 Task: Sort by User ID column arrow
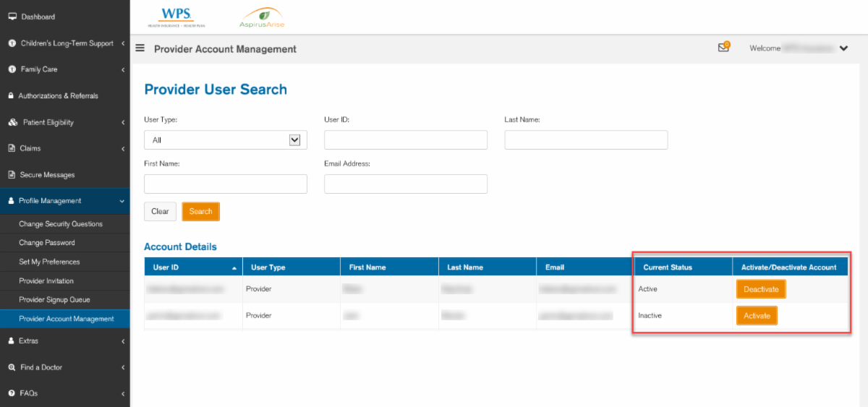(x=234, y=267)
